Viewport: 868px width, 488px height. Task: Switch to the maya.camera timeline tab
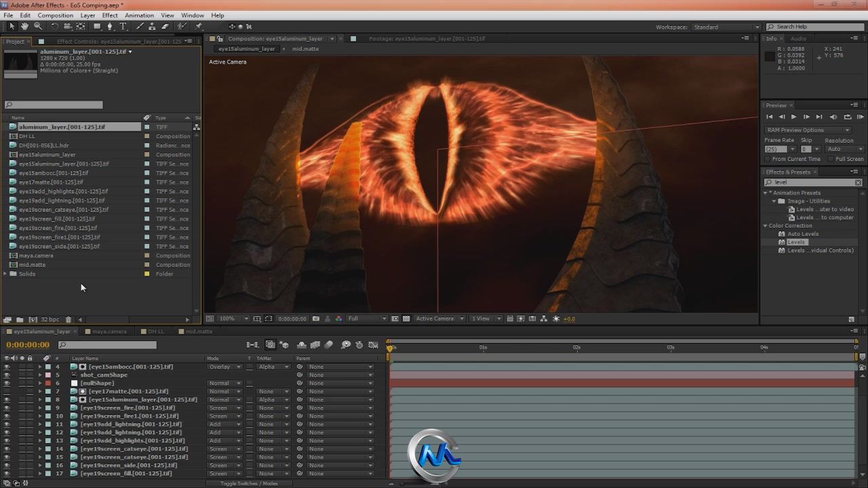(109, 331)
